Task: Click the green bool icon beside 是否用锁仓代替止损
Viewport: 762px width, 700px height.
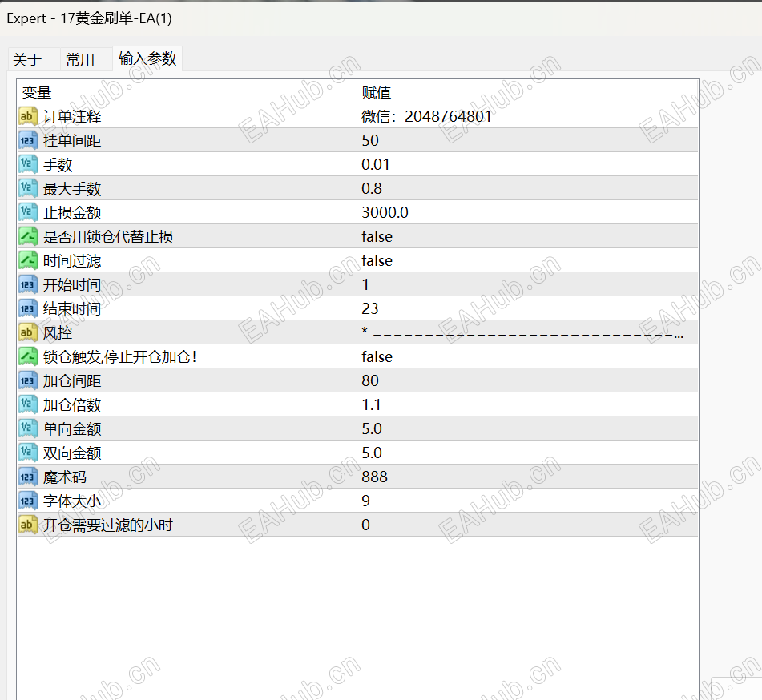Action: [28, 236]
